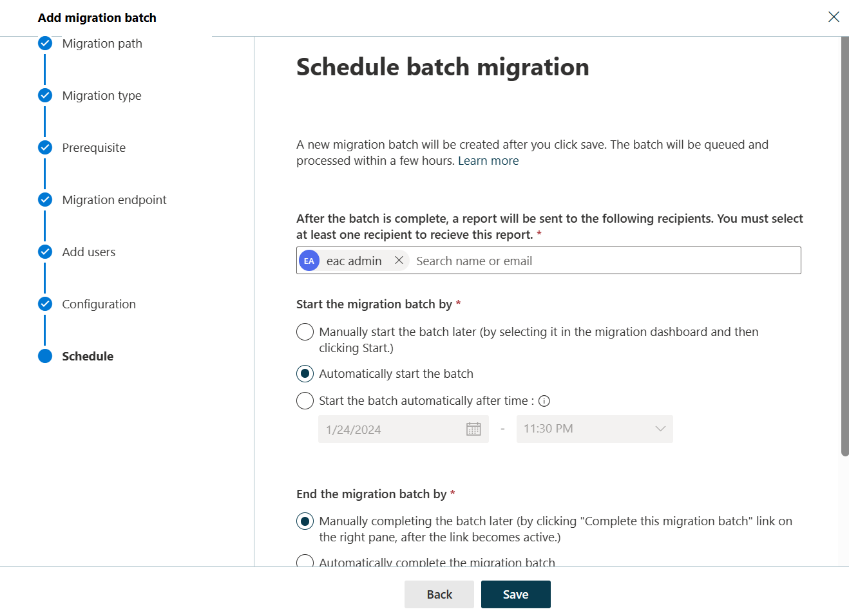Click the Save button

(516, 594)
